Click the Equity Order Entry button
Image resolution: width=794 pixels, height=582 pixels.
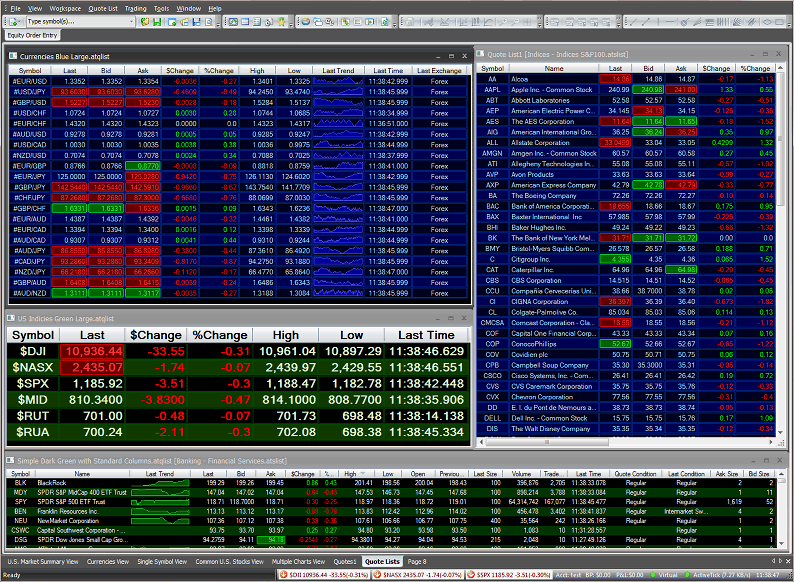[x=32, y=35]
